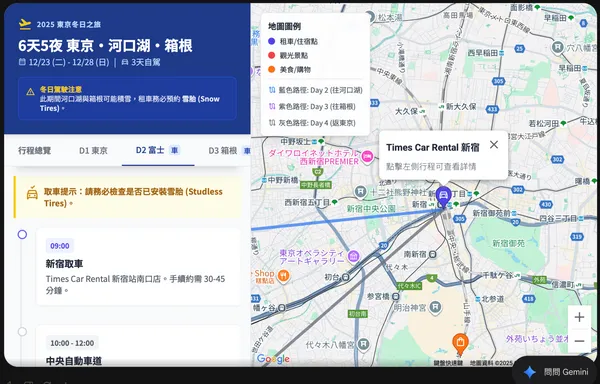This screenshot has height=384, width=600.
Task: Click the warning triangle icon for 冬日駕駛注意
Action: click(x=30, y=92)
